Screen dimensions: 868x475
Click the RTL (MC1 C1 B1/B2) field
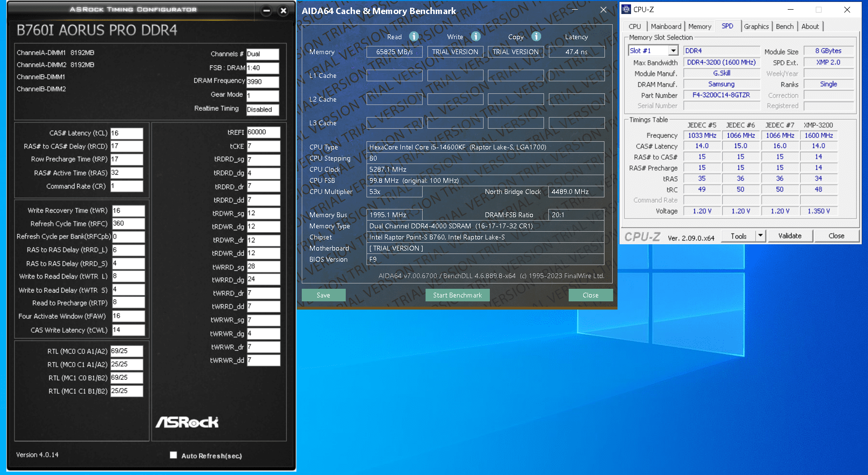click(127, 391)
